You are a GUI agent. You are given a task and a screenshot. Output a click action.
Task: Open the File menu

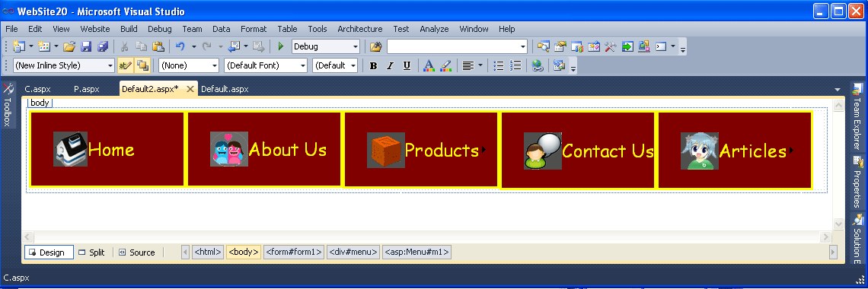[x=11, y=29]
